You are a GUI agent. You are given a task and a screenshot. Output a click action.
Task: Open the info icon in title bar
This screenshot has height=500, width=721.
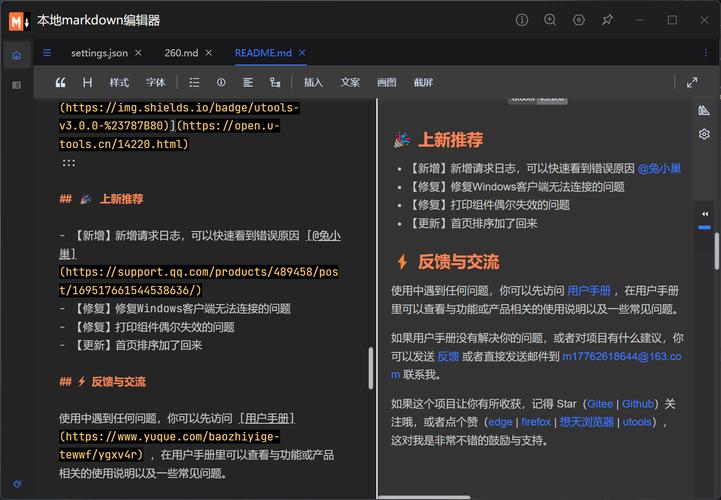click(x=522, y=20)
